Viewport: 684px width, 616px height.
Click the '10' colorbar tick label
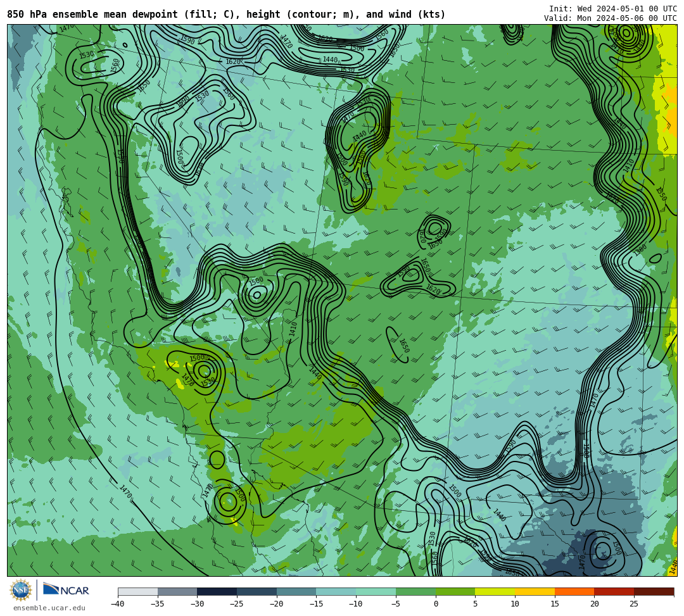click(x=515, y=604)
